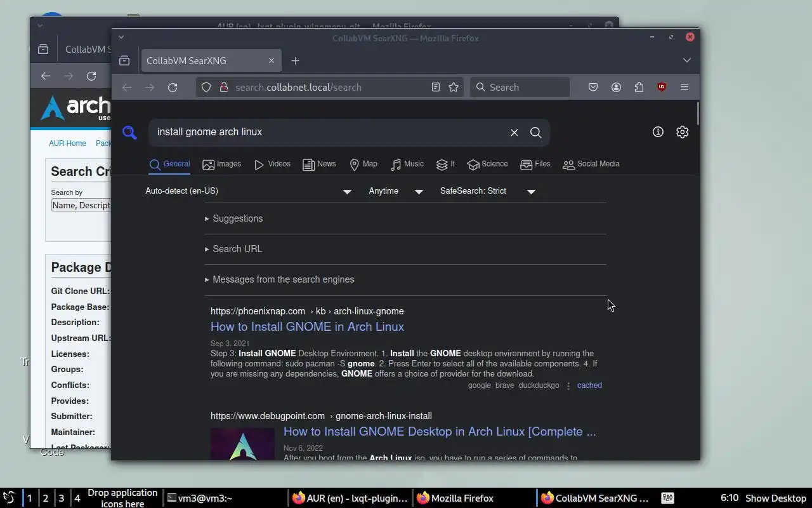812x508 pixels.
Task: Open the window menu chevron of front Firefox
Action: coord(121,37)
